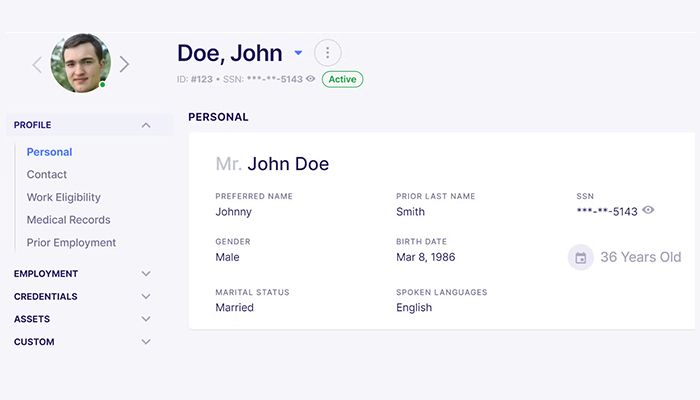Image resolution: width=700 pixels, height=400 pixels.
Task: Open the three-dot more options menu
Action: [x=327, y=53]
